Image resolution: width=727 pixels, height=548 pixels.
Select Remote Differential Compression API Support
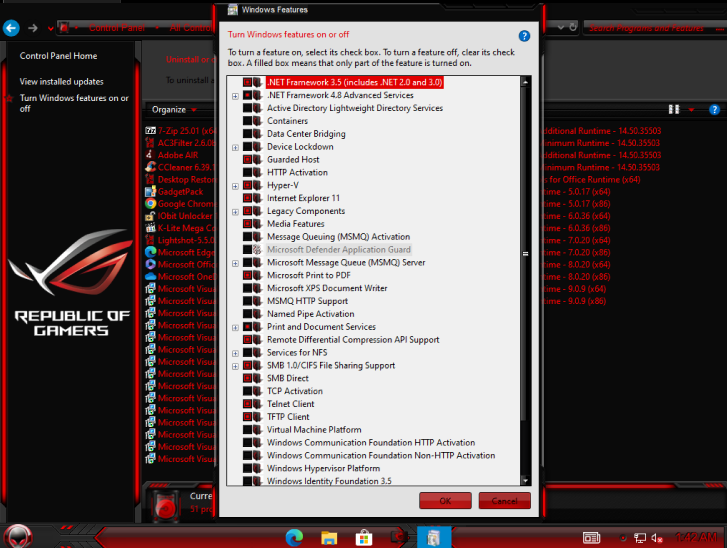click(x=353, y=340)
